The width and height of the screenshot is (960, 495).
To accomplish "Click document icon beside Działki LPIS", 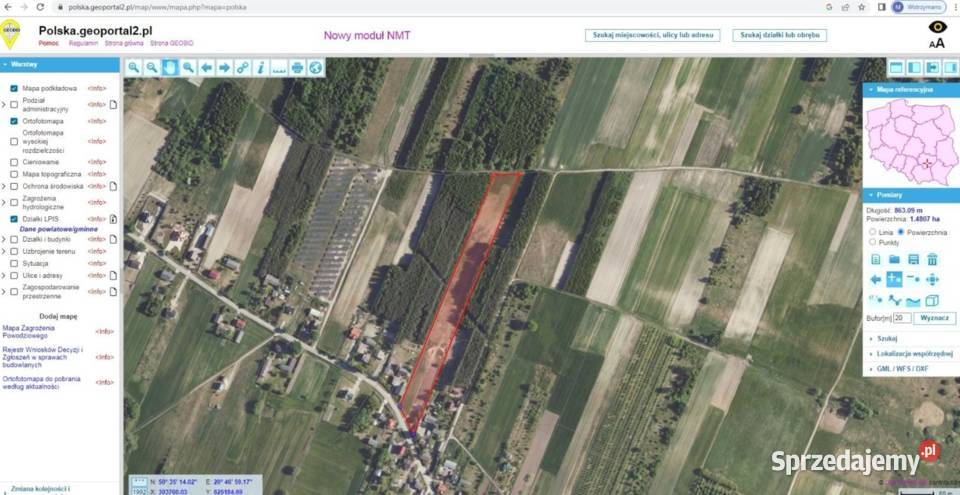I will (113, 219).
